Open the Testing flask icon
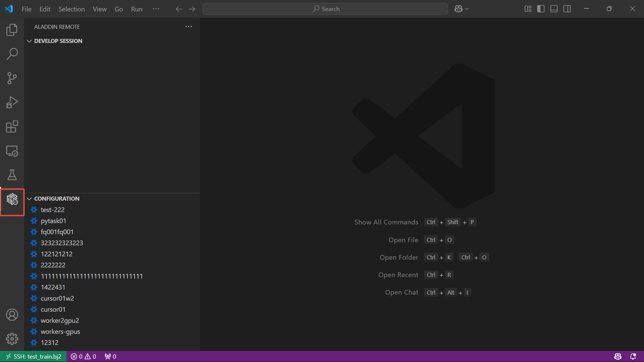The width and height of the screenshot is (644, 362). click(12, 175)
